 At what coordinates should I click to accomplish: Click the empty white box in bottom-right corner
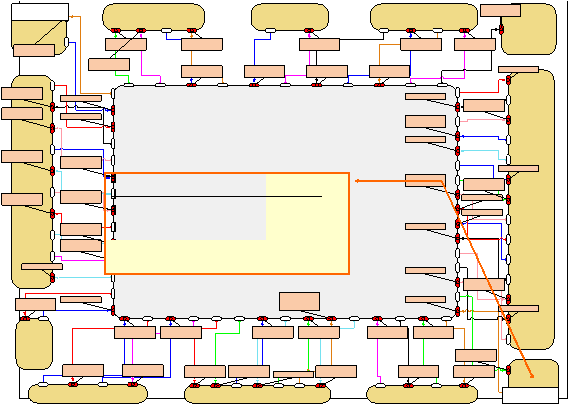click(530, 396)
